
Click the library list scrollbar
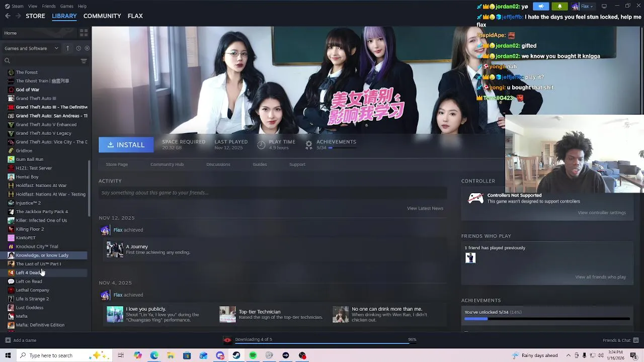pyautogui.click(x=90, y=189)
